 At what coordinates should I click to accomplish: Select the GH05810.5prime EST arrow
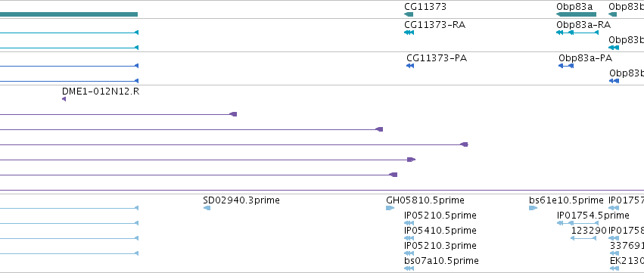(x=390, y=208)
